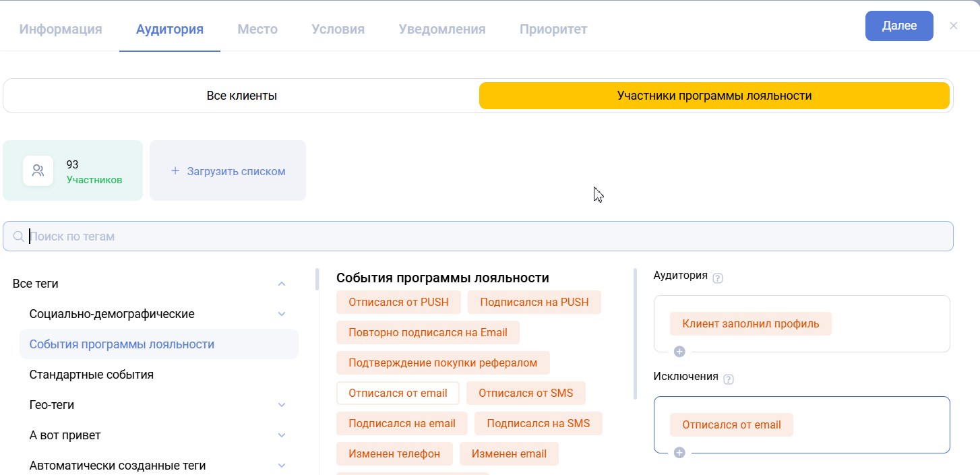Click help icon next to Исключения
Screen dimensions: 980x475
point(728,379)
